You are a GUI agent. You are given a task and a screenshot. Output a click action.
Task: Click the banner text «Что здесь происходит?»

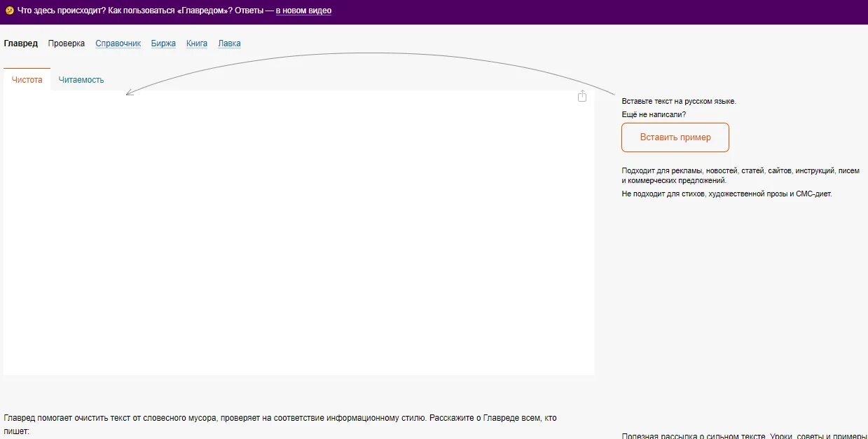pyautogui.click(x=60, y=11)
